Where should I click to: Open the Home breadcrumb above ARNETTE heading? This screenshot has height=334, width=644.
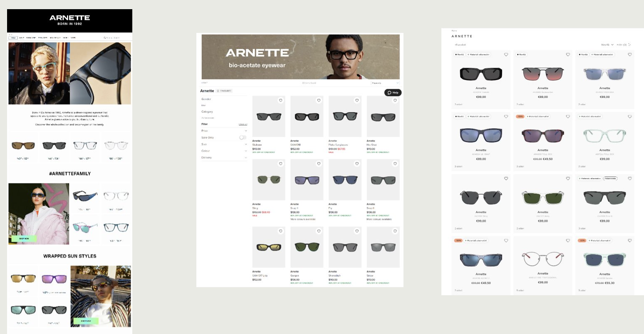454,31
